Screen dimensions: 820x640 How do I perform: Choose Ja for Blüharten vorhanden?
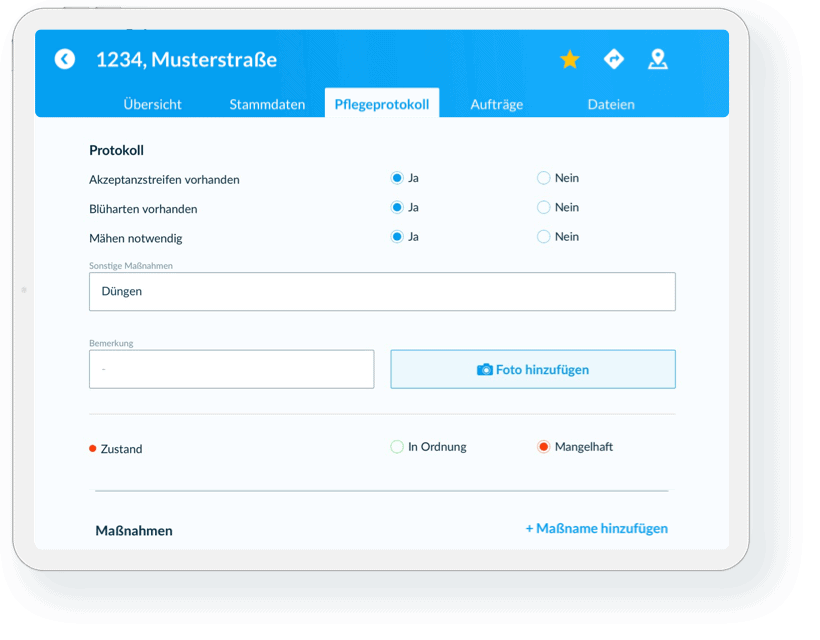(397, 208)
